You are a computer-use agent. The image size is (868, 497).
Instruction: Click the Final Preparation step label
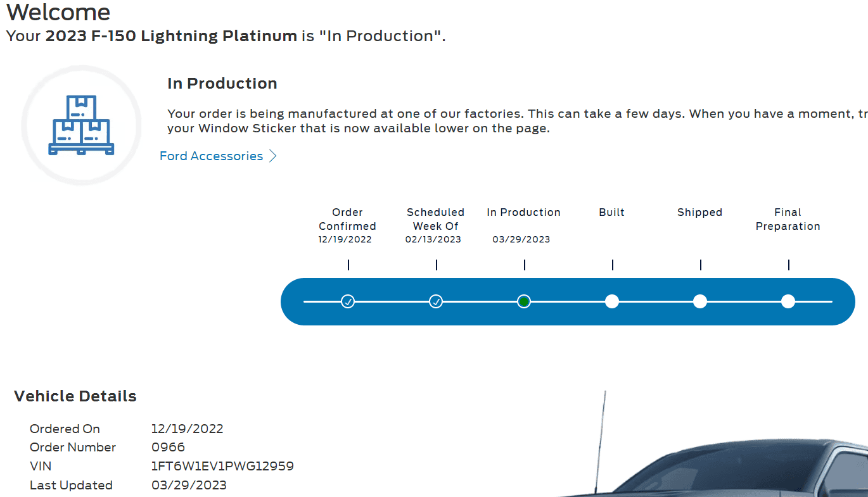pos(788,219)
